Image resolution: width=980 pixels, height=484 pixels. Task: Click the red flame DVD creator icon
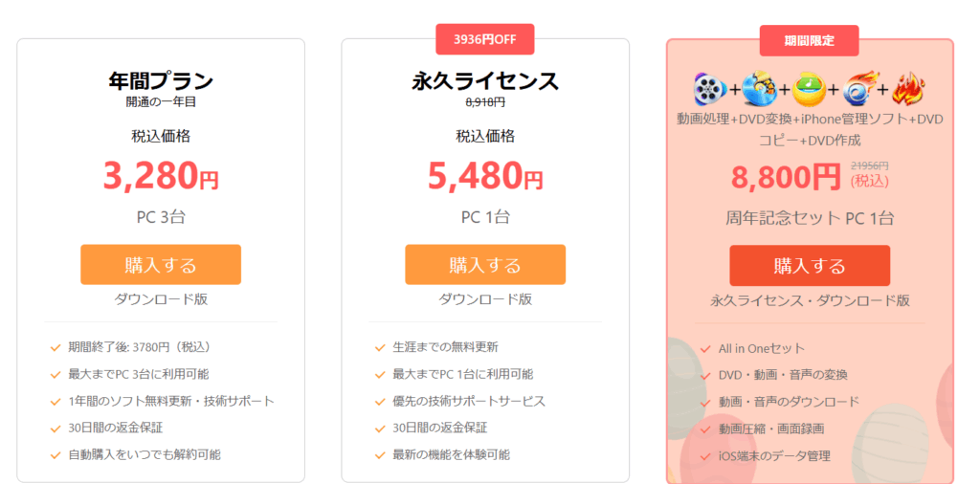[x=909, y=90]
